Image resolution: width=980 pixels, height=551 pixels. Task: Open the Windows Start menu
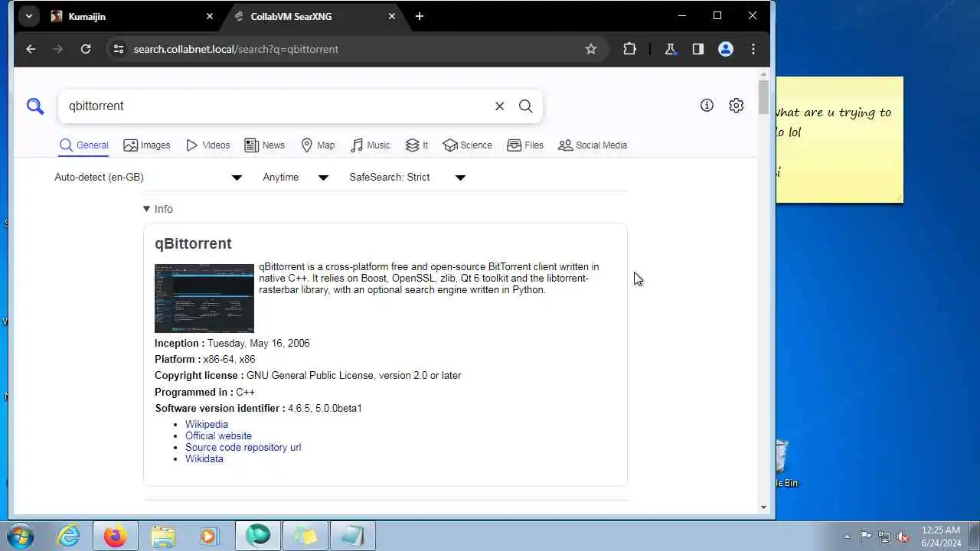click(21, 536)
